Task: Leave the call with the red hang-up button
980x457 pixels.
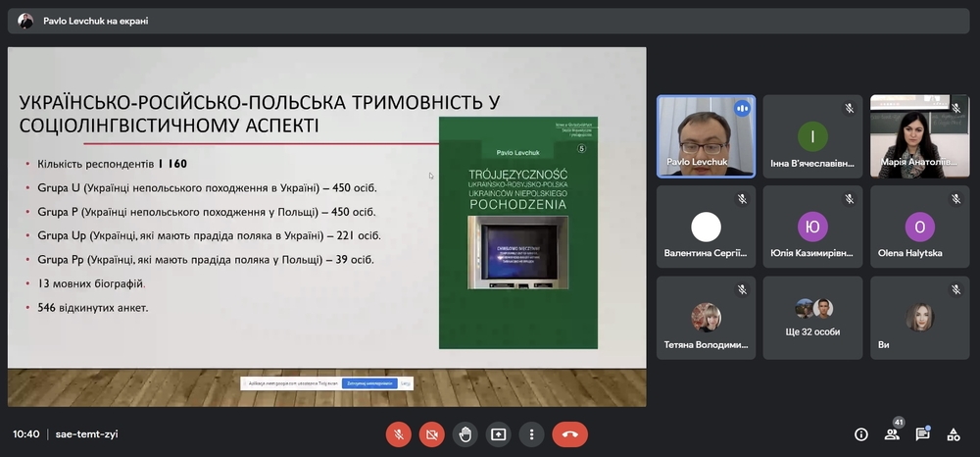Action: coord(569,434)
